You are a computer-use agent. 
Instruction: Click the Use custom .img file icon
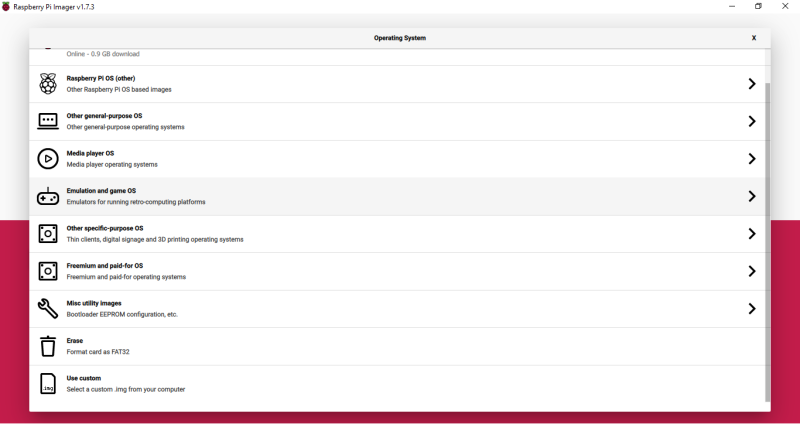point(48,384)
